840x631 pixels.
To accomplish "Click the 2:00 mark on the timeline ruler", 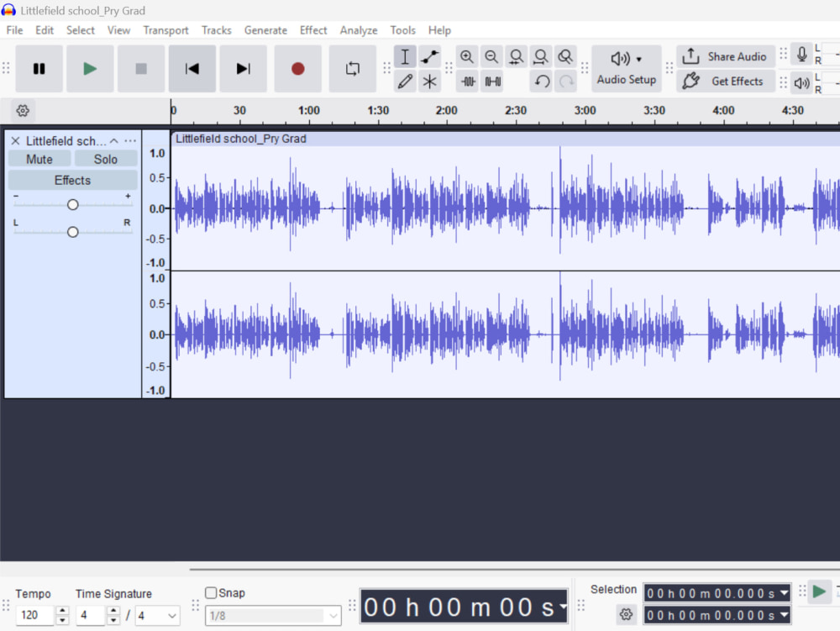I will point(446,110).
